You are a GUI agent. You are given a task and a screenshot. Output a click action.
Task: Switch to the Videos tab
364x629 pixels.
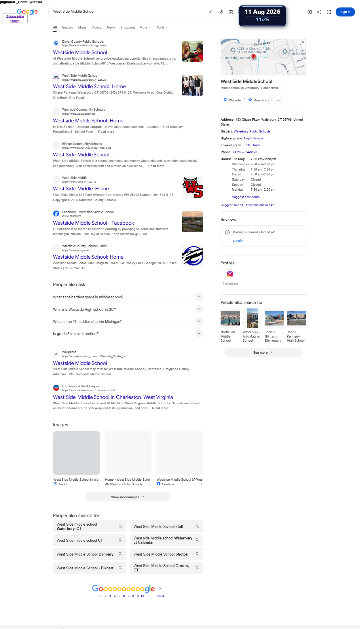click(96, 27)
